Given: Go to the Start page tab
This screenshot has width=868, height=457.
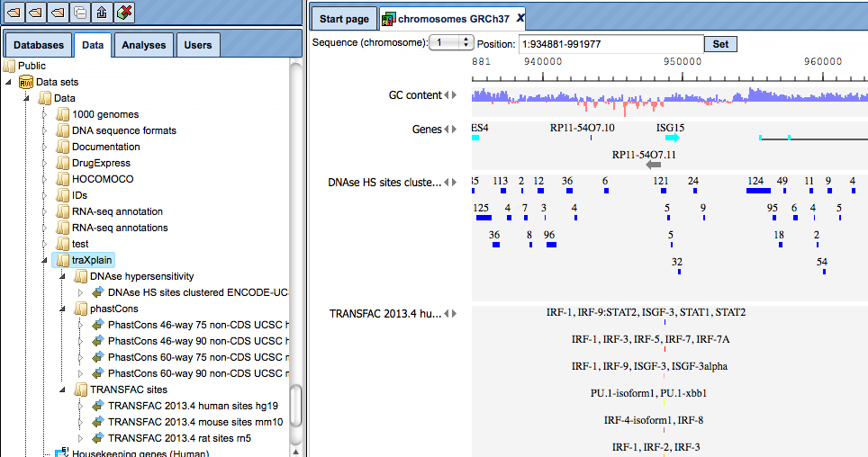Looking at the screenshot, I should pos(344,19).
